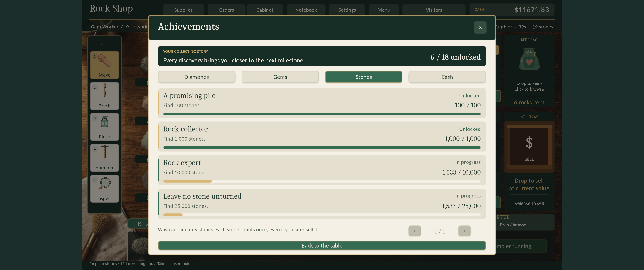The image size is (644, 270).
Task: Click the Sell tray dollar box
Action: 529,147
